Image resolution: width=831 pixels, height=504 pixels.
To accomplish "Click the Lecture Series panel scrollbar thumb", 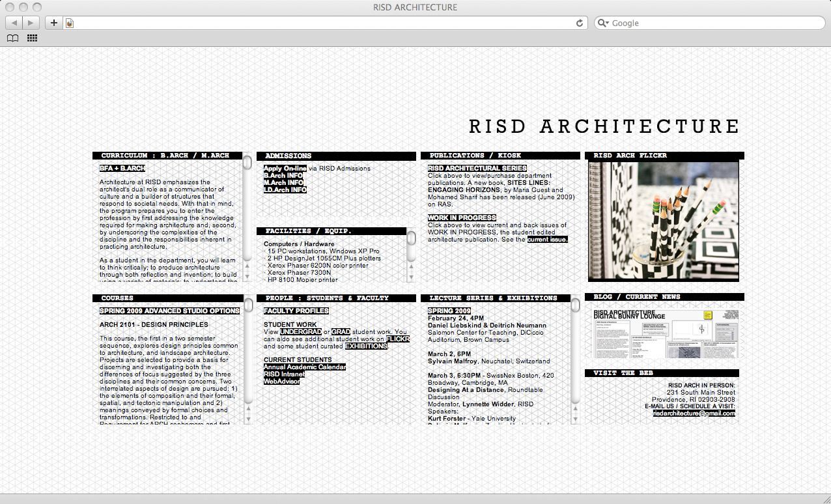I will 576,305.
